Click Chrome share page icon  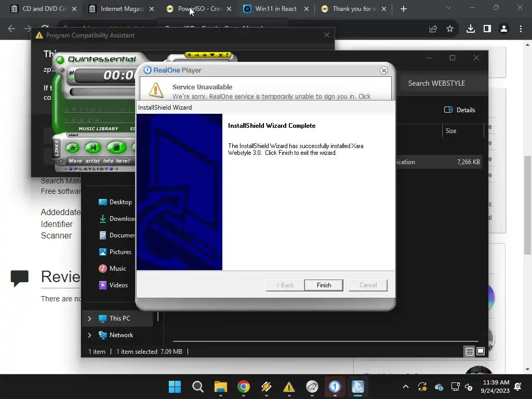tap(433, 29)
